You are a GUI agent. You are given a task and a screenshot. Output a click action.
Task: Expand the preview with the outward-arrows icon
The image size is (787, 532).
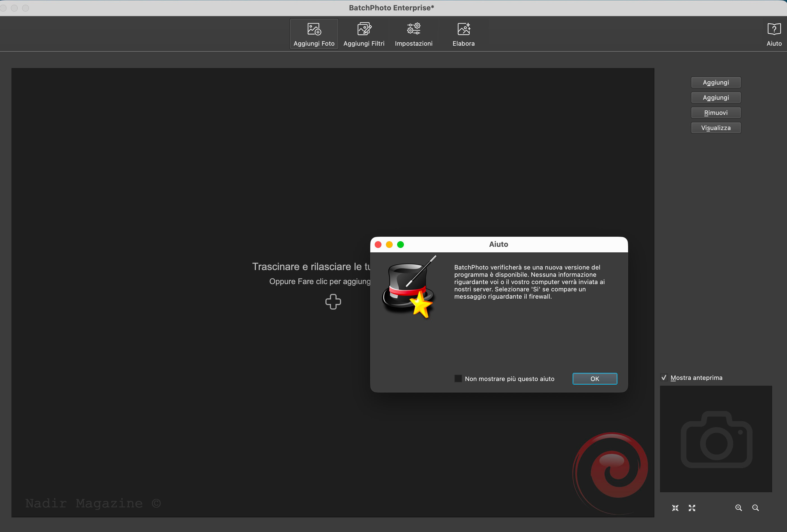click(692, 508)
